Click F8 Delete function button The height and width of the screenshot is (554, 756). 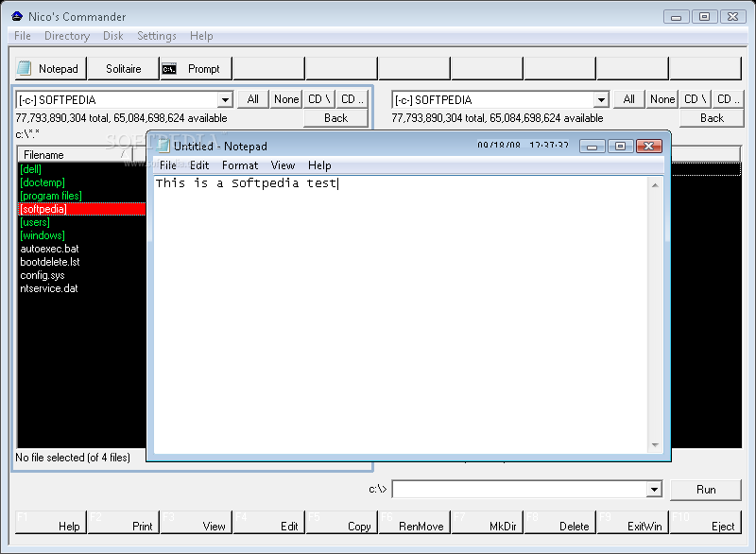pyautogui.click(x=560, y=522)
